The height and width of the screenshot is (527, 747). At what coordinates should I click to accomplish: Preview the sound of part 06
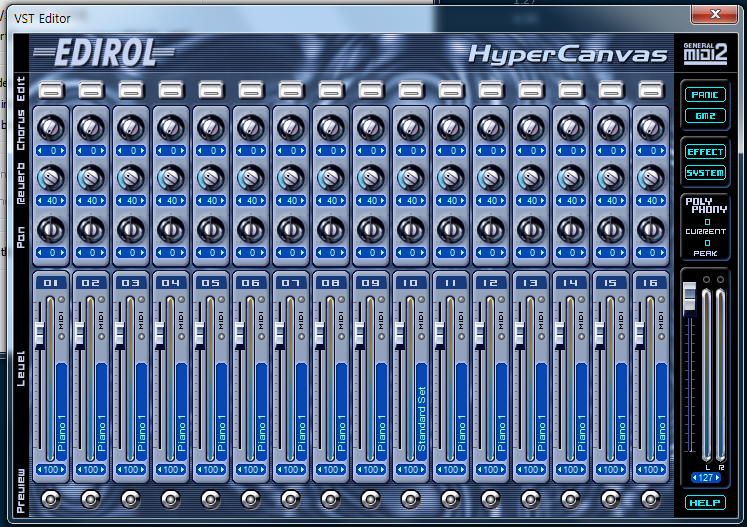coord(251,499)
